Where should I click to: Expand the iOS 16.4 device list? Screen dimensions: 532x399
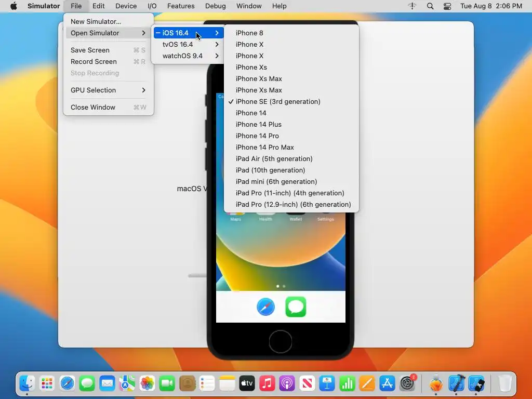pyautogui.click(x=189, y=33)
